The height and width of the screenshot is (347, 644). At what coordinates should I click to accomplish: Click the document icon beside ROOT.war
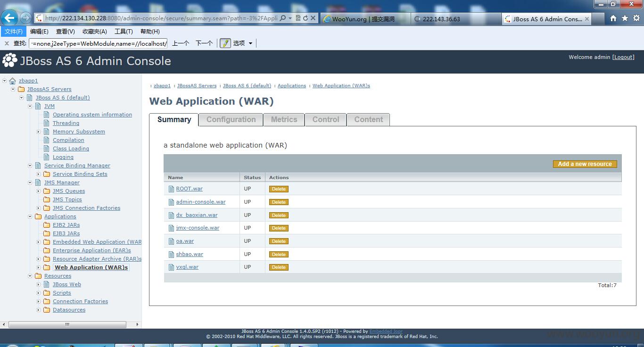pyautogui.click(x=172, y=189)
